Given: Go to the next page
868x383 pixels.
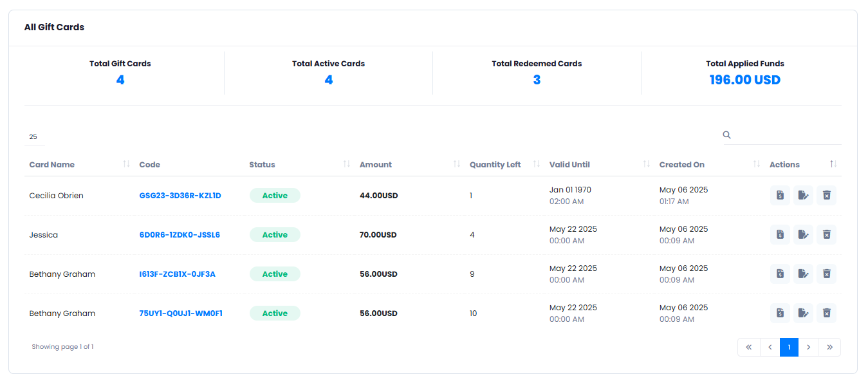Looking at the screenshot, I should (x=809, y=347).
